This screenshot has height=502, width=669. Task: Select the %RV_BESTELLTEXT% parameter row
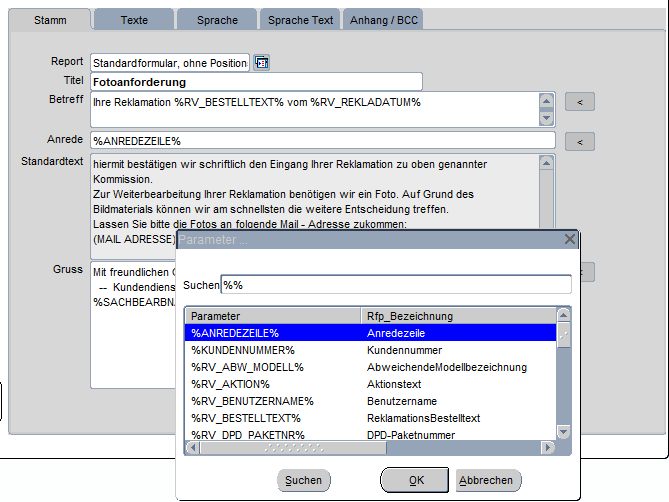272,417
